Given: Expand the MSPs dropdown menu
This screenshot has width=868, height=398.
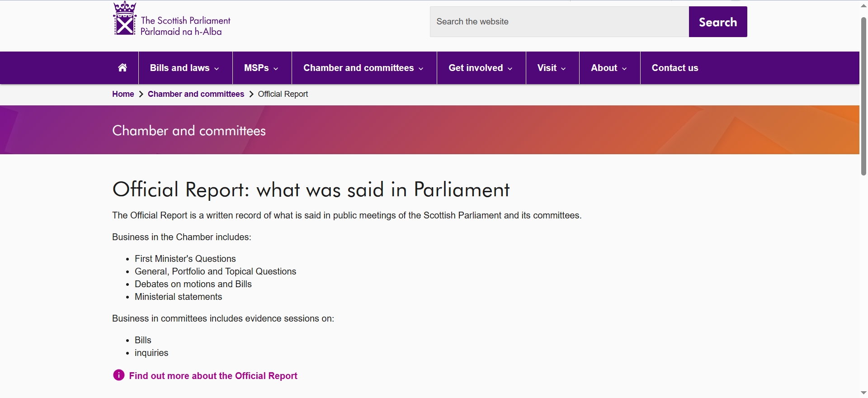Looking at the screenshot, I should pos(262,68).
